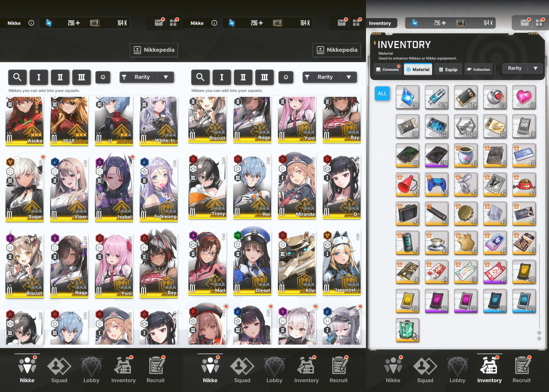Screen dimensions: 549x392
Task: Click the plus button beside 296 gems in left panel
Action: 78,23
